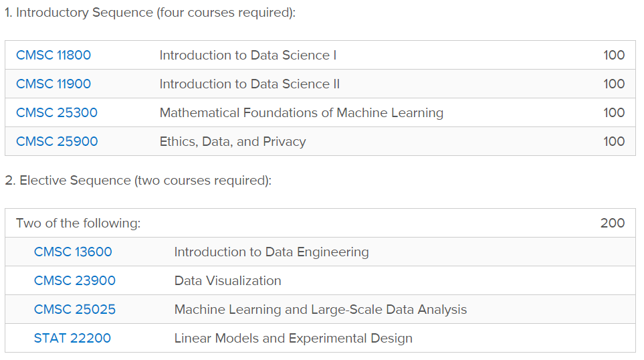Click the Data Visualization course title
The height and width of the screenshot is (360, 644).
pos(227,281)
